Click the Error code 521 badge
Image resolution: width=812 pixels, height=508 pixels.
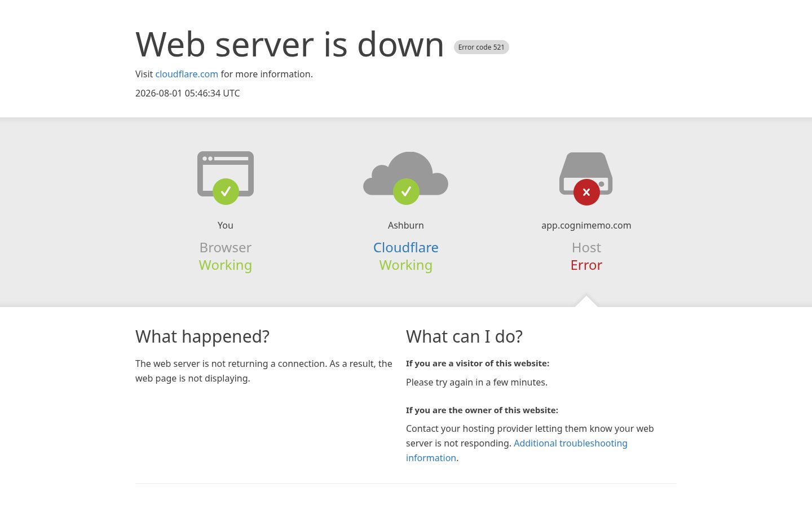[482, 47]
